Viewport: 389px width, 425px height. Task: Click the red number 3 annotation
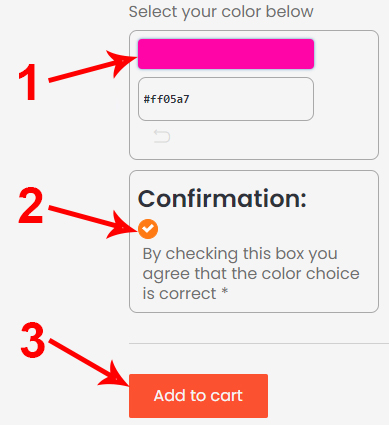(x=33, y=340)
